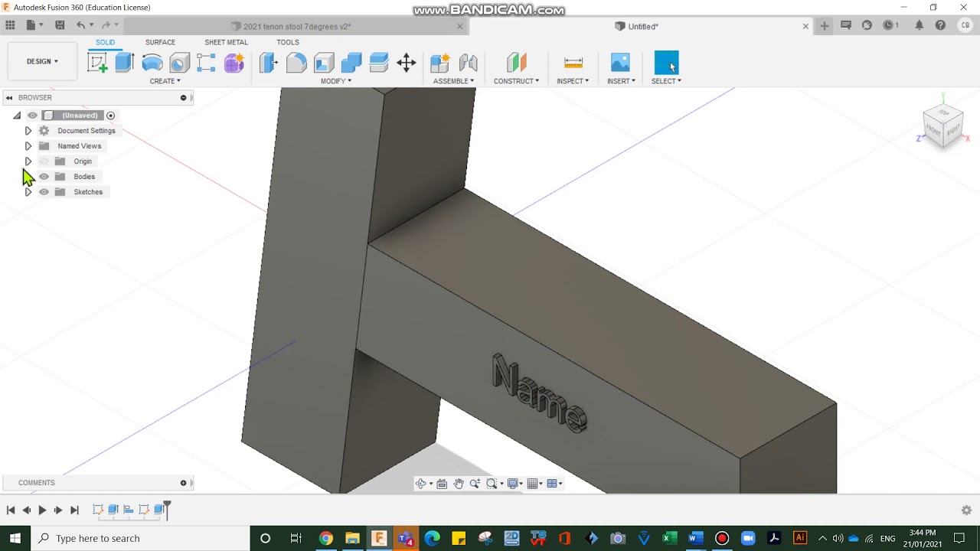The image size is (980, 551).
Task: Expand the Named Views node
Action: [28, 146]
